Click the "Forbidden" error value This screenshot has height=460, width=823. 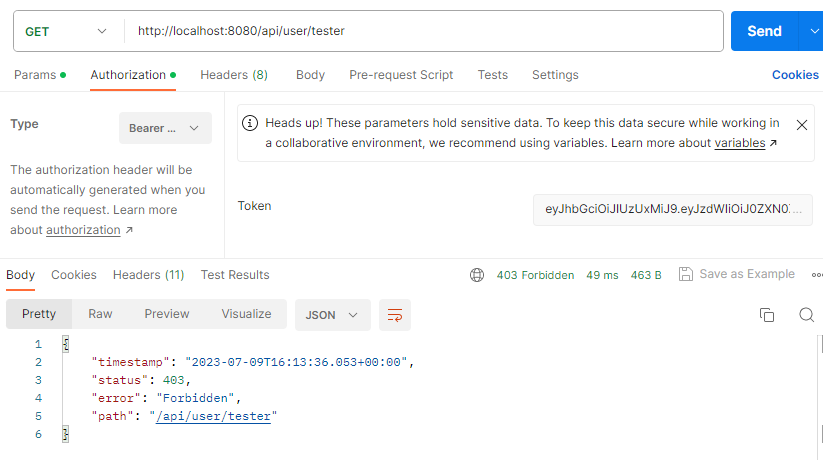(x=194, y=398)
